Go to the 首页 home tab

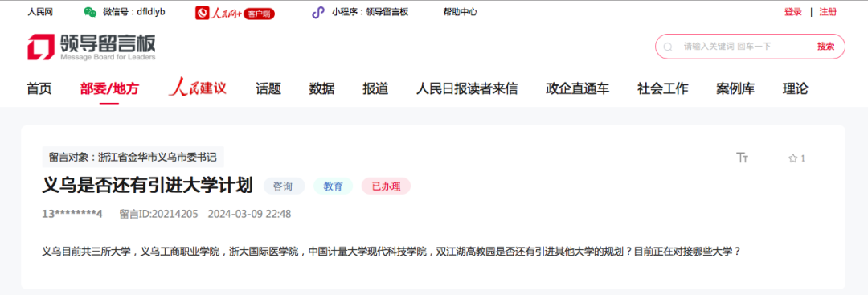39,88
